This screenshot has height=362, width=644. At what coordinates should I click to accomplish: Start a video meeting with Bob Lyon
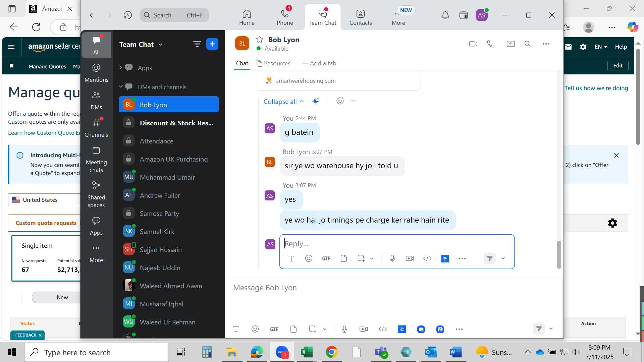[x=473, y=44]
